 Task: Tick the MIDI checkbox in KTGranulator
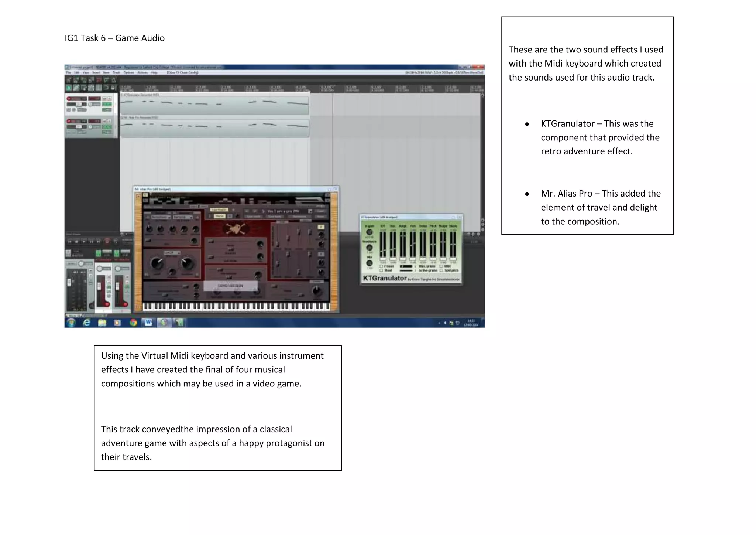tap(441, 266)
